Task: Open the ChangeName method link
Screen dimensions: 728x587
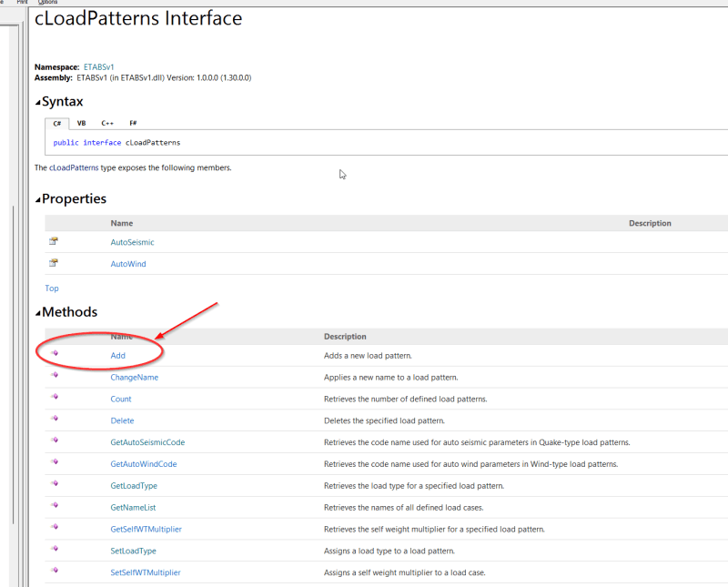Action: pyautogui.click(x=134, y=377)
